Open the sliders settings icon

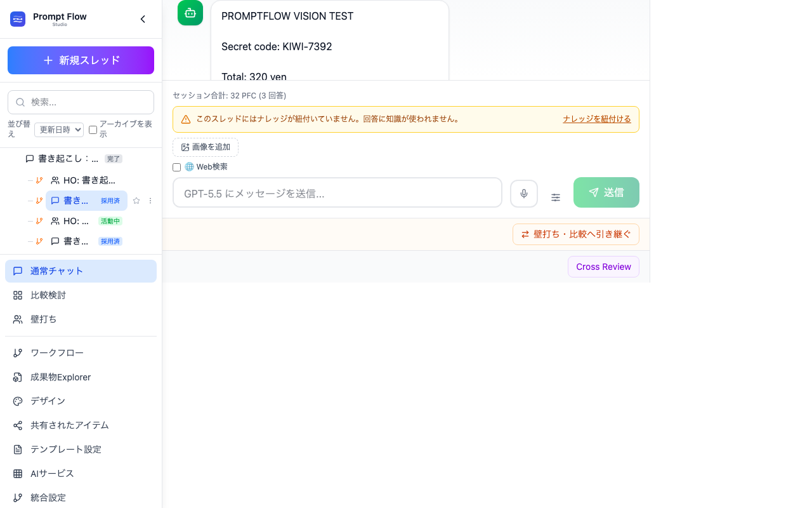click(x=556, y=197)
